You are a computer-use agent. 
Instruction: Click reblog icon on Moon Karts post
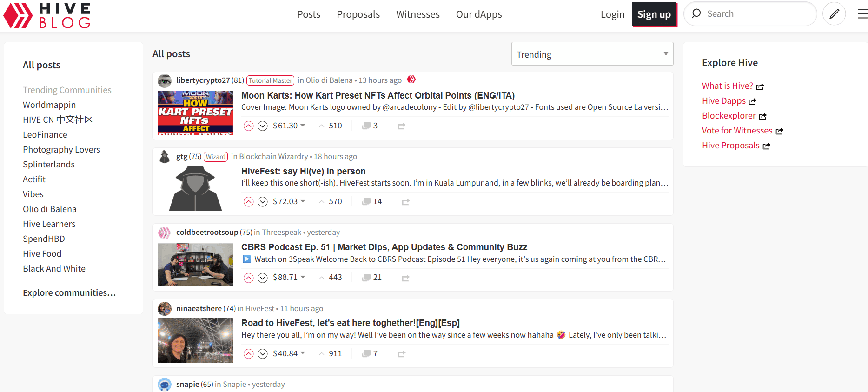pyautogui.click(x=401, y=126)
